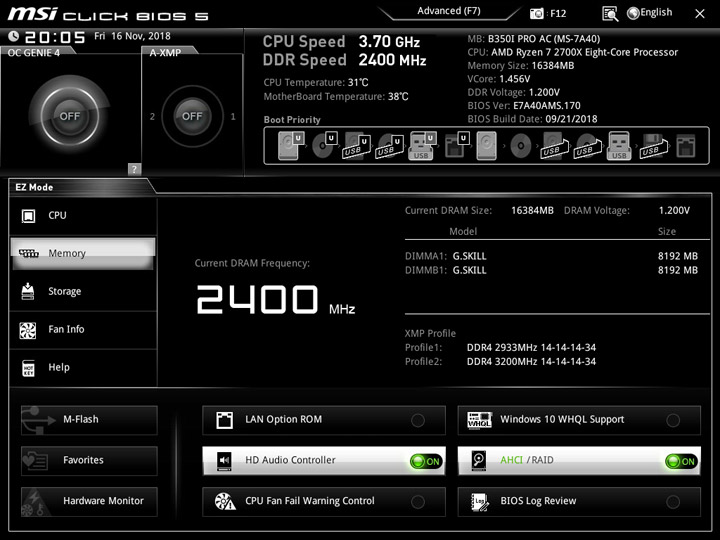
Task: Click the DRAM Voltage 1.200V value
Action: [674, 210]
